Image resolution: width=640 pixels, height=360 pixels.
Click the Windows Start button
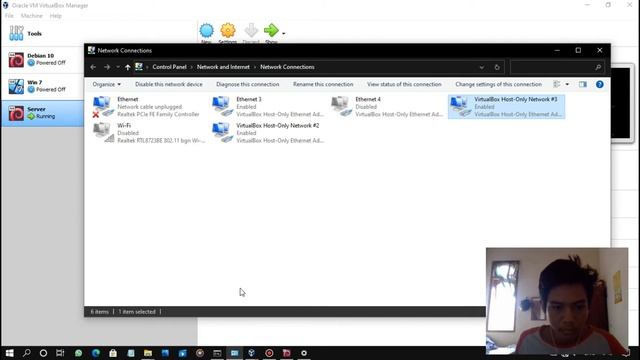[9, 353]
